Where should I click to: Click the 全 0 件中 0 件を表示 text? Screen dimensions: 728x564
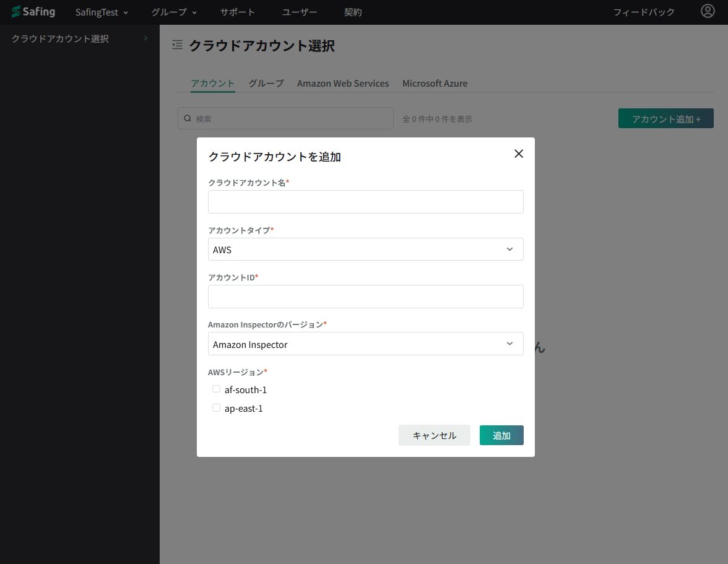pyautogui.click(x=437, y=119)
